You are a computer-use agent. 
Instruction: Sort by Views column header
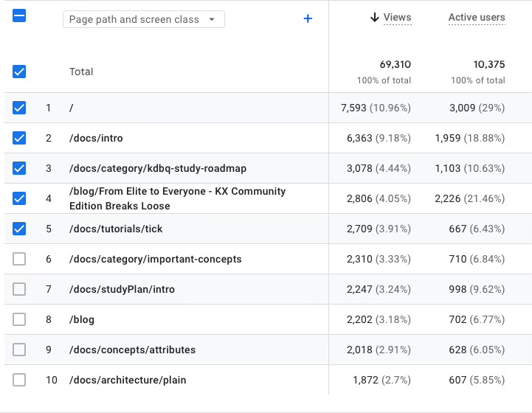pyautogui.click(x=397, y=17)
